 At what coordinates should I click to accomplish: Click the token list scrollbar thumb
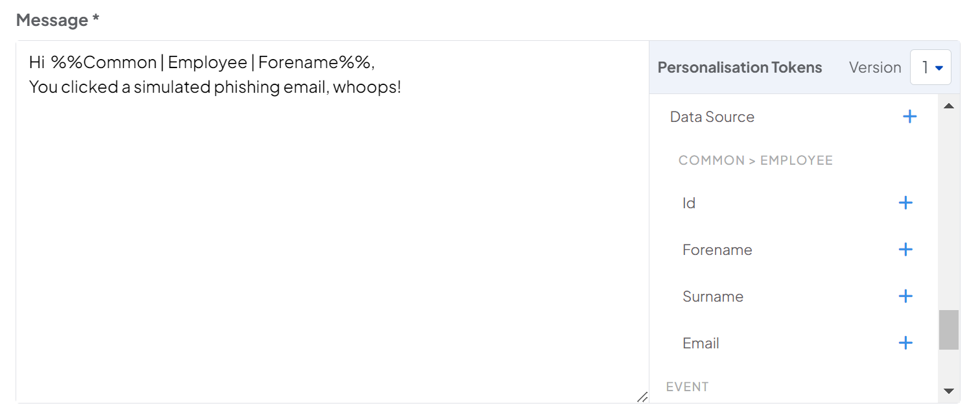[948, 330]
